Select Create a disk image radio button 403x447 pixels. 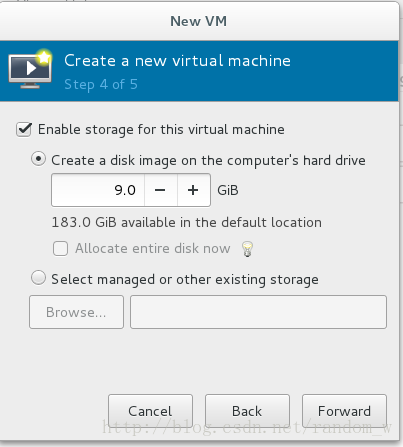tap(38, 159)
